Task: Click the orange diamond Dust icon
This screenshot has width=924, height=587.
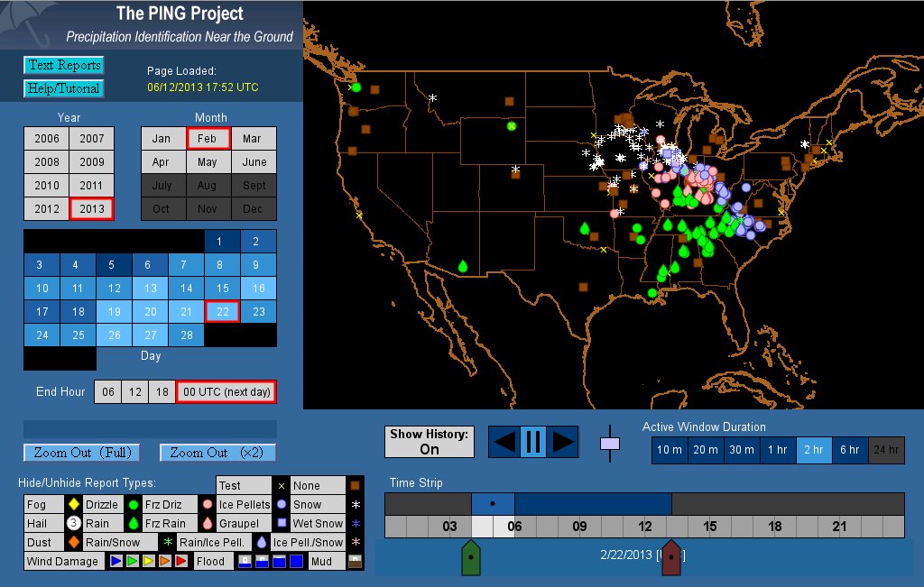Action: coord(73,542)
